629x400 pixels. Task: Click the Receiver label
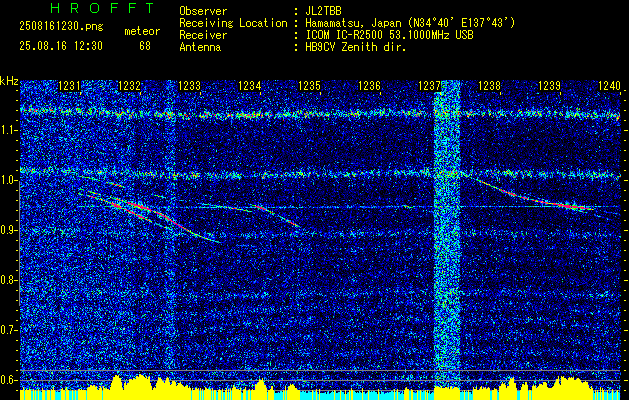click(x=203, y=35)
